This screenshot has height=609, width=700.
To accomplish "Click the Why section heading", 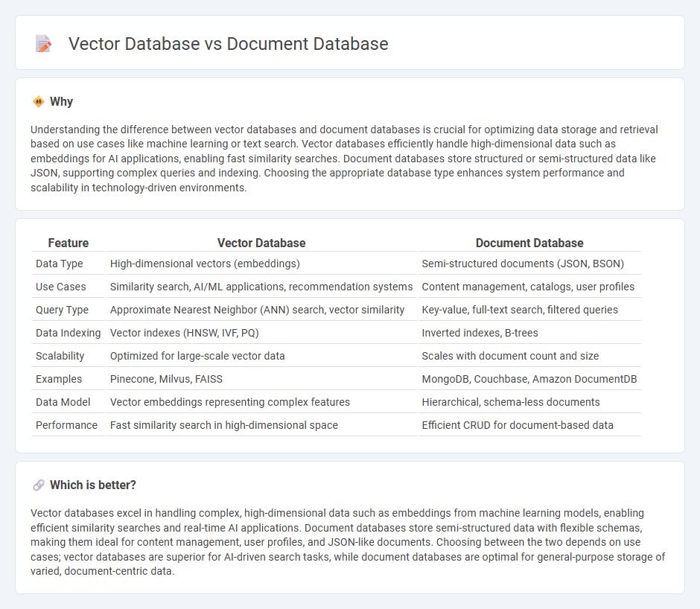I will pos(61,102).
